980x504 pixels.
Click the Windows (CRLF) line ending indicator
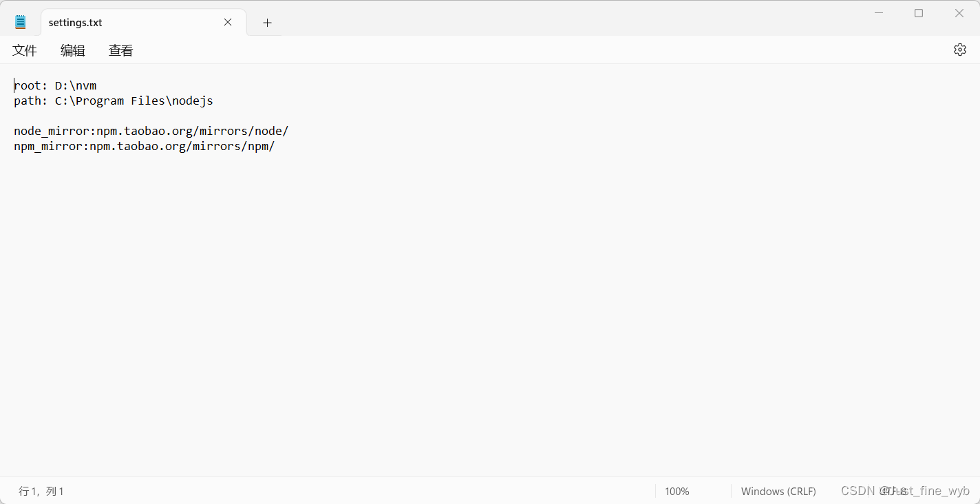click(x=778, y=491)
